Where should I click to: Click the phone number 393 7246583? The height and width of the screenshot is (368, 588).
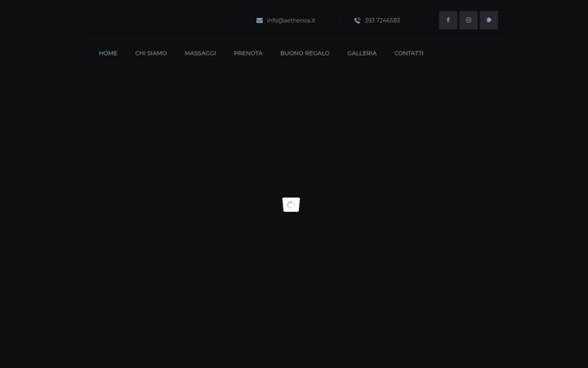pos(382,20)
